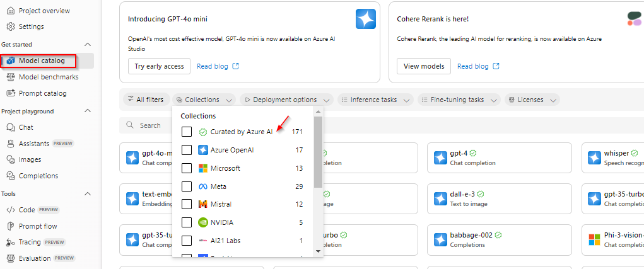Click the Collections list scroll-down arrow

tap(318, 251)
